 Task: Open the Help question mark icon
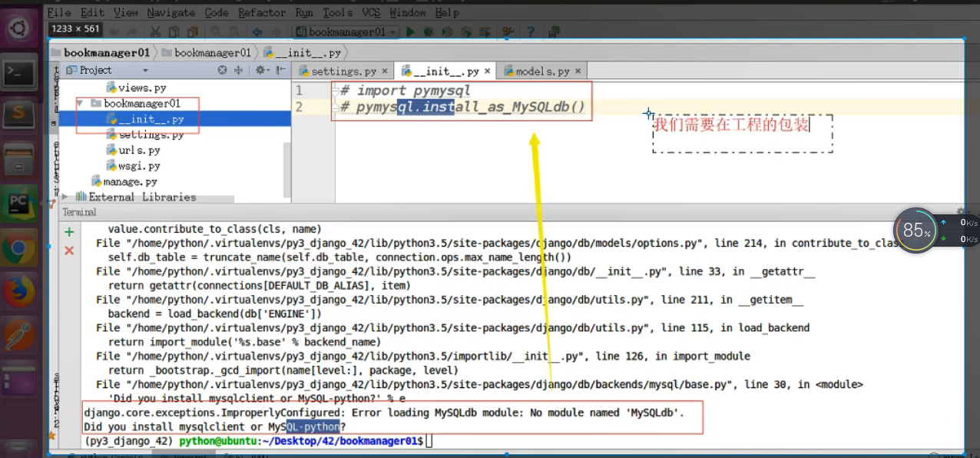pos(530,32)
